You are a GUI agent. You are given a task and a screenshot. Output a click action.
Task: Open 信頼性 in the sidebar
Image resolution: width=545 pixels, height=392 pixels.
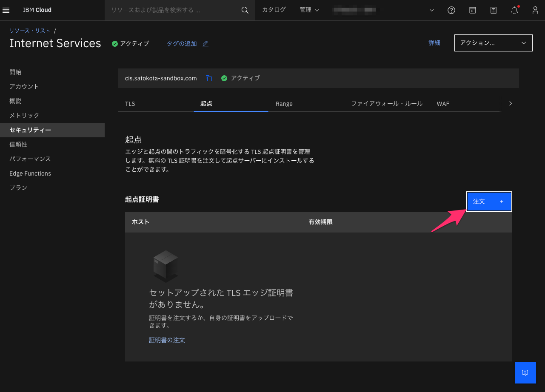tap(52, 145)
